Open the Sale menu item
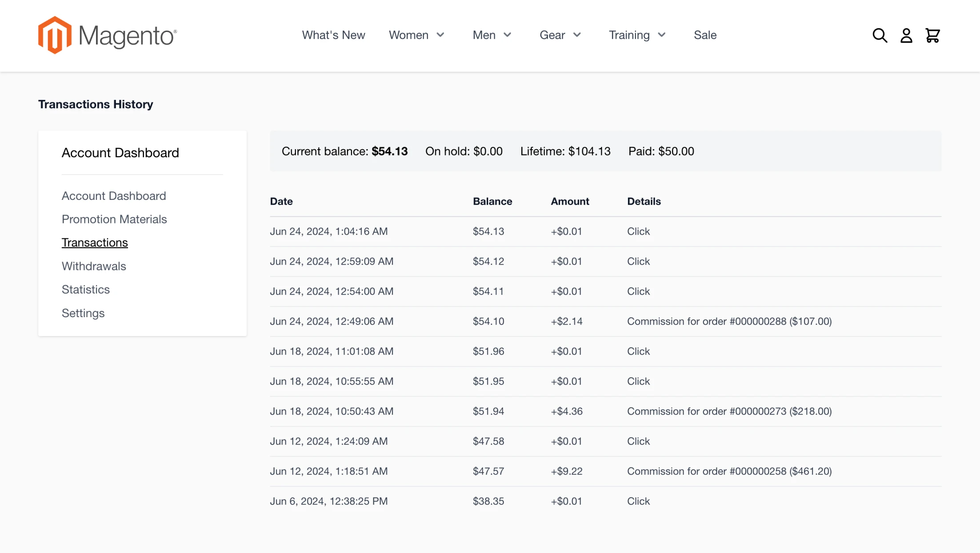The height and width of the screenshot is (553, 980). point(705,35)
